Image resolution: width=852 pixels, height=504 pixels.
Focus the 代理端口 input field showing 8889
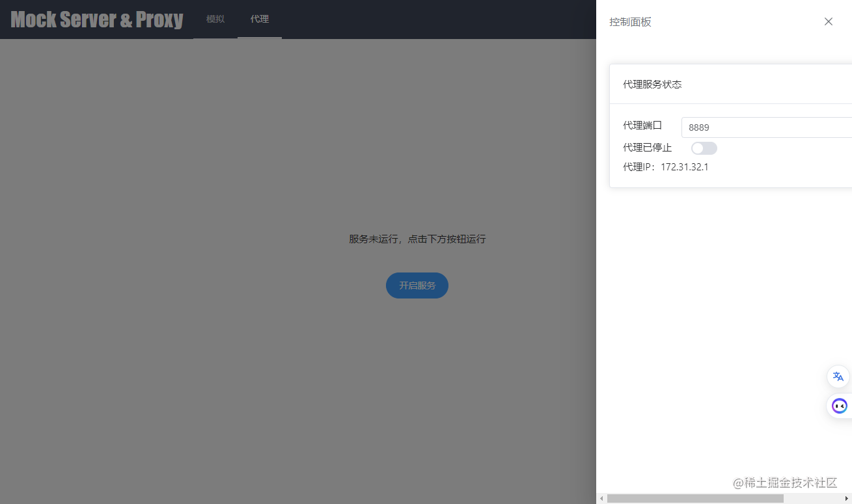767,127
